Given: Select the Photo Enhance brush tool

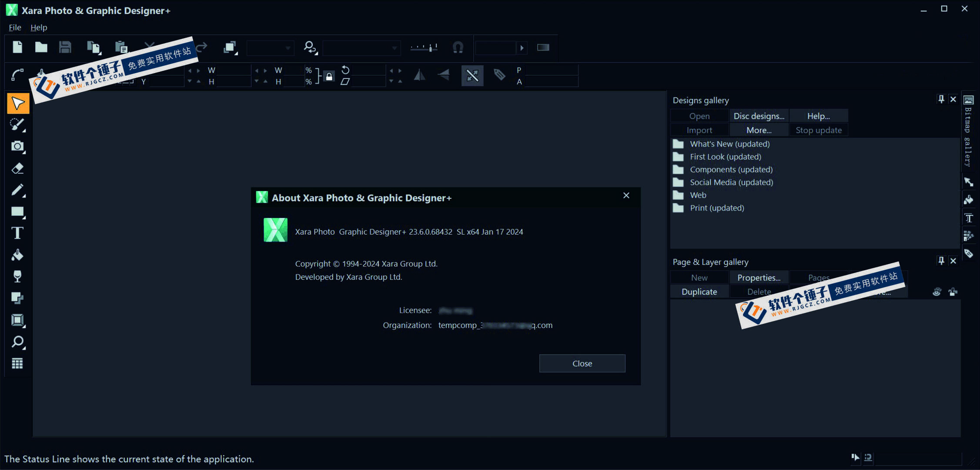Looking at the screenshot, I should [18, 125].
